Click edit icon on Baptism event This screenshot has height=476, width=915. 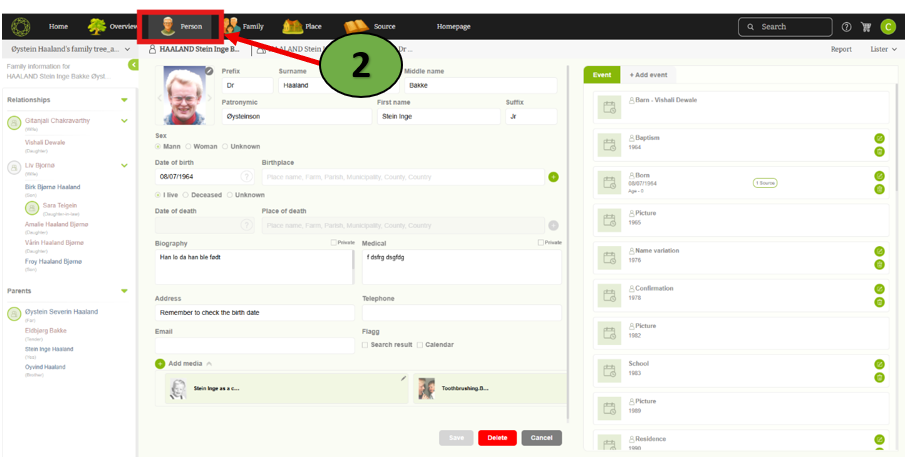pos(879,139)
